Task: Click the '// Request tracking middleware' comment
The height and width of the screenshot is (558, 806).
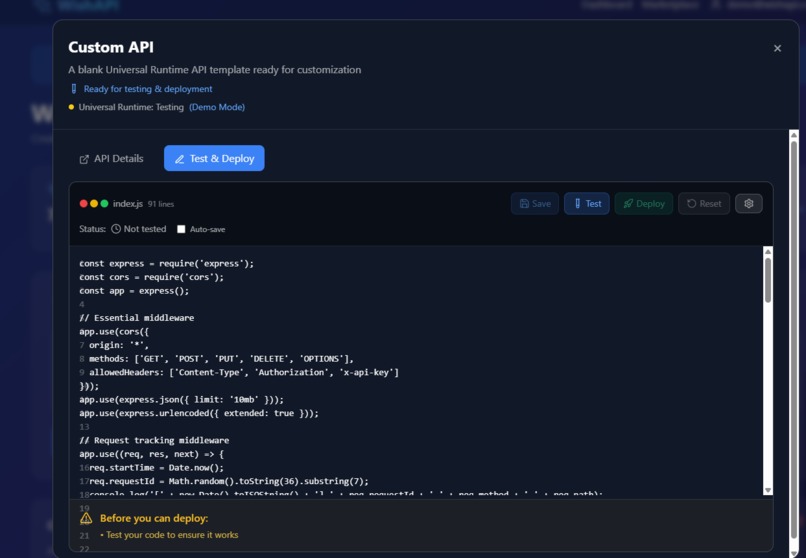Action: coord(154,440)
